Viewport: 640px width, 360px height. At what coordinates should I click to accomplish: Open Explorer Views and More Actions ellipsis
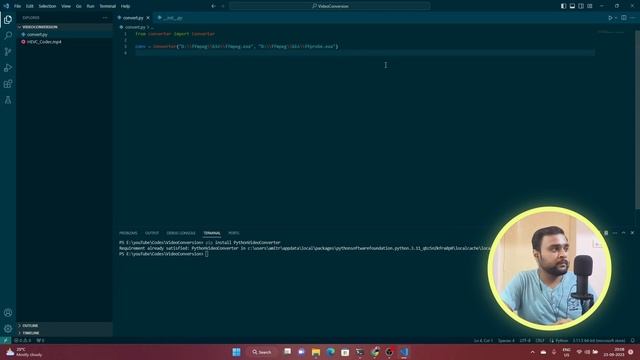[x=105, y=18]
